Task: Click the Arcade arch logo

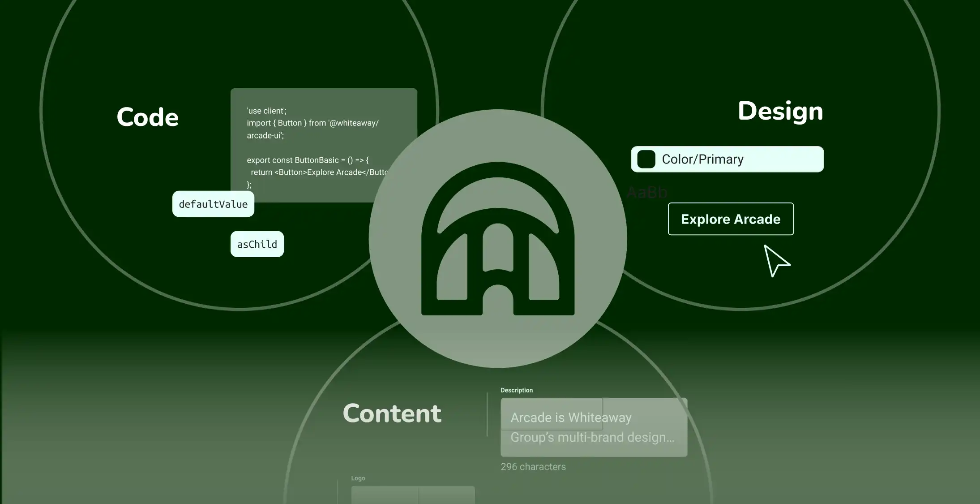Action: tap(498, 239)
